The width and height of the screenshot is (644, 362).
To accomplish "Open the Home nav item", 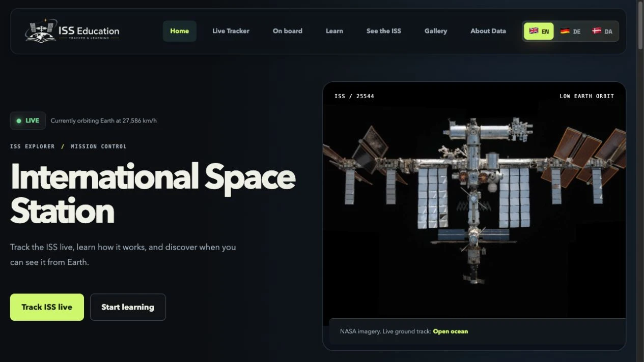I will coord(179,31).
